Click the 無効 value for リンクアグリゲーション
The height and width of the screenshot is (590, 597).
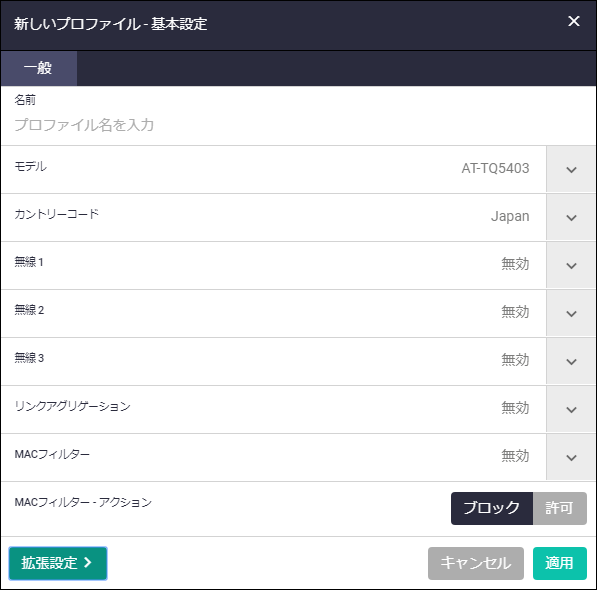tap(515, 408)
